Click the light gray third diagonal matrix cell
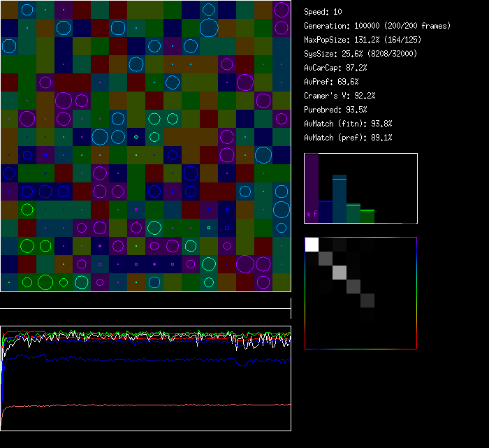 pos(340,272)
